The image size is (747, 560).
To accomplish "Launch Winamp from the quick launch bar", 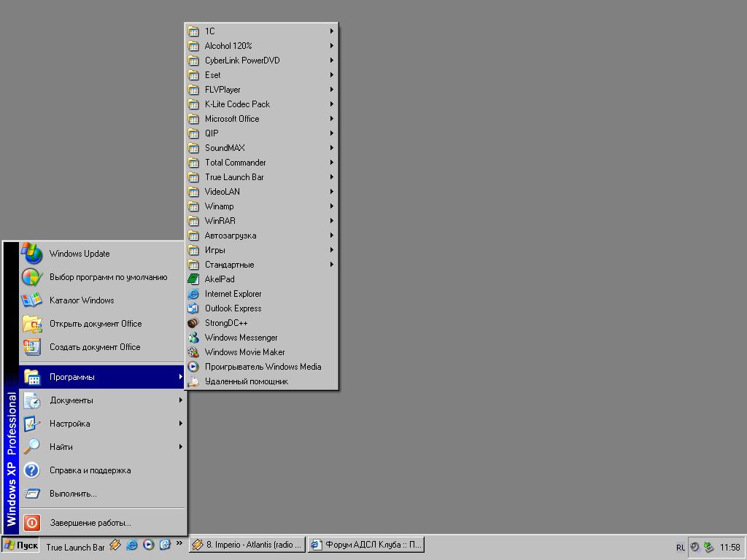I will pos(115,545).
